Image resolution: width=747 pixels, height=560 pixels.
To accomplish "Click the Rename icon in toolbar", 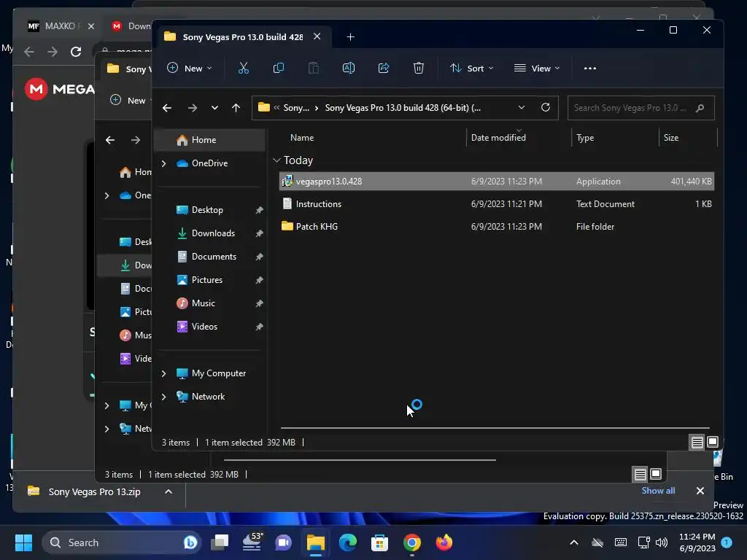I will point(348,68).
